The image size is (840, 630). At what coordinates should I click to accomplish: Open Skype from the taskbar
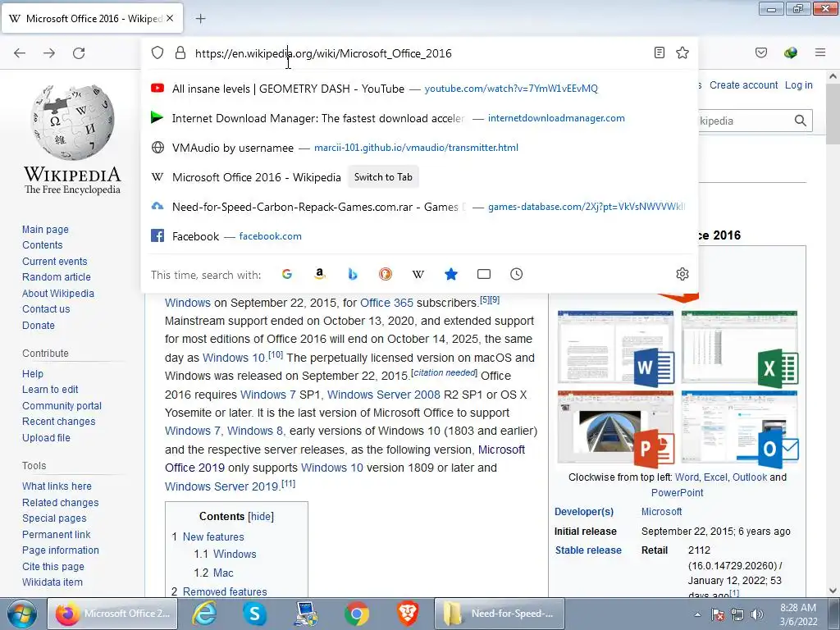[254, 614]
